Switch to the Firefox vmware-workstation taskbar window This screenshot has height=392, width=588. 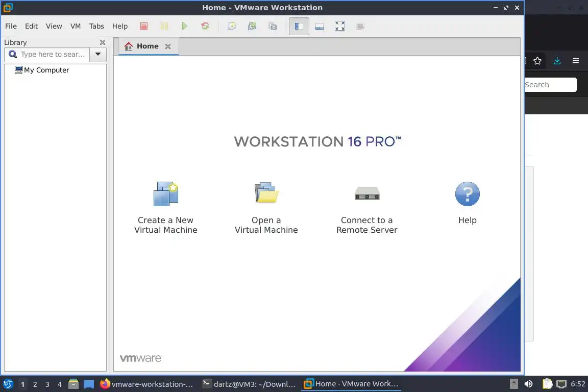(x=147, y=384)
